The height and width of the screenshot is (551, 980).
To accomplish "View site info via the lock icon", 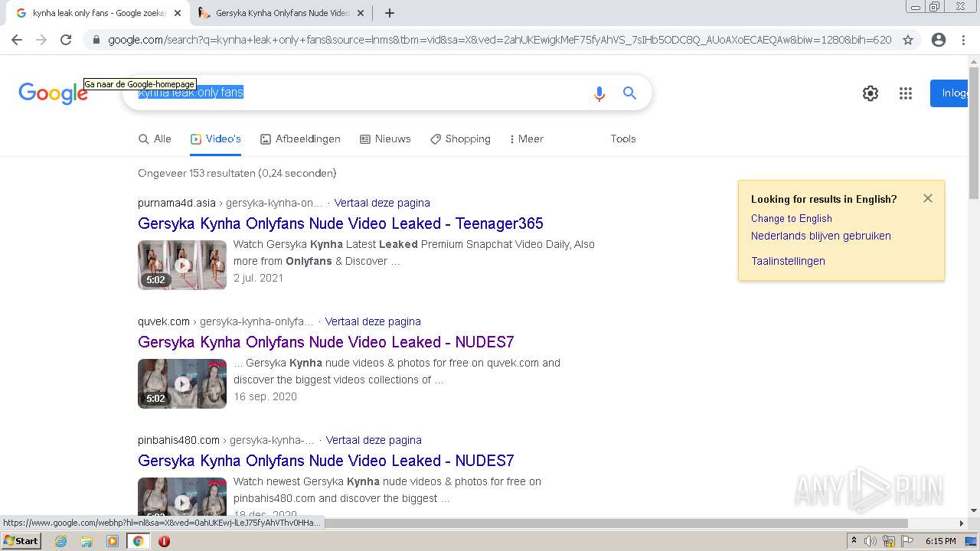I will (x=96, y=40).
